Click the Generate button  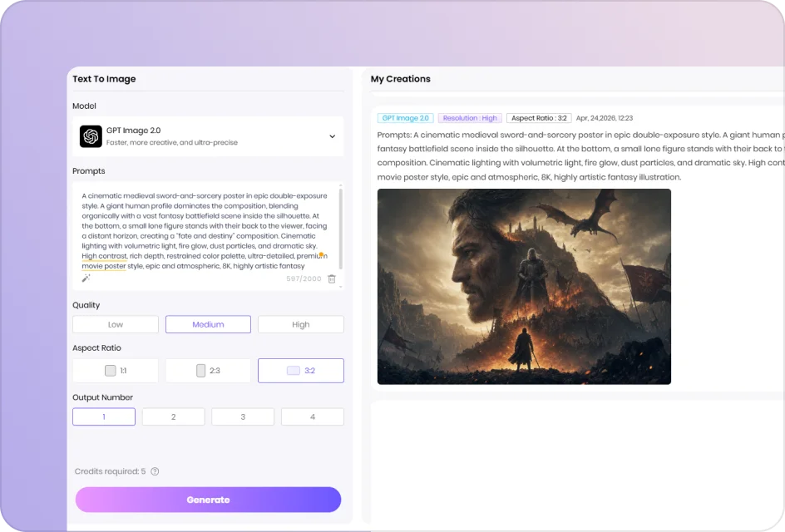[208, 500]
